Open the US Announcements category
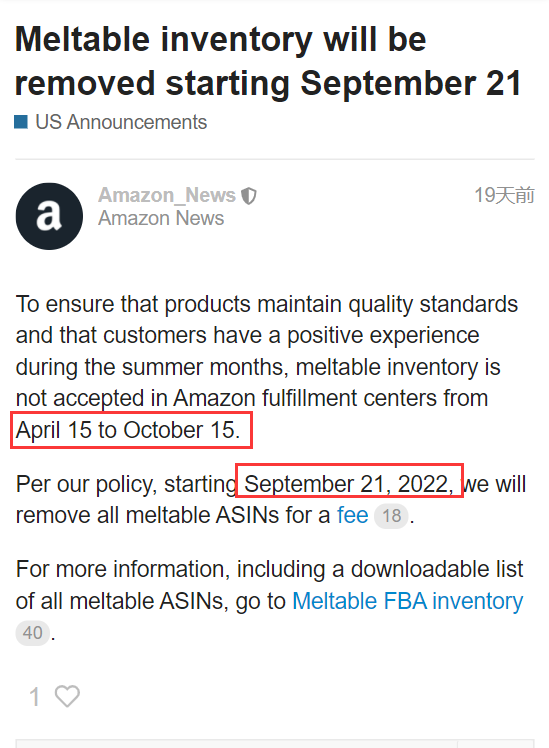The height and width of the screenshot is (748, 549). click(121, 122)
